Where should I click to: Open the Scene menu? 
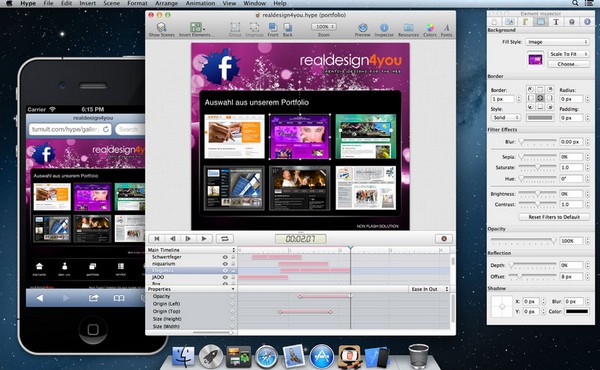point(111,3)
